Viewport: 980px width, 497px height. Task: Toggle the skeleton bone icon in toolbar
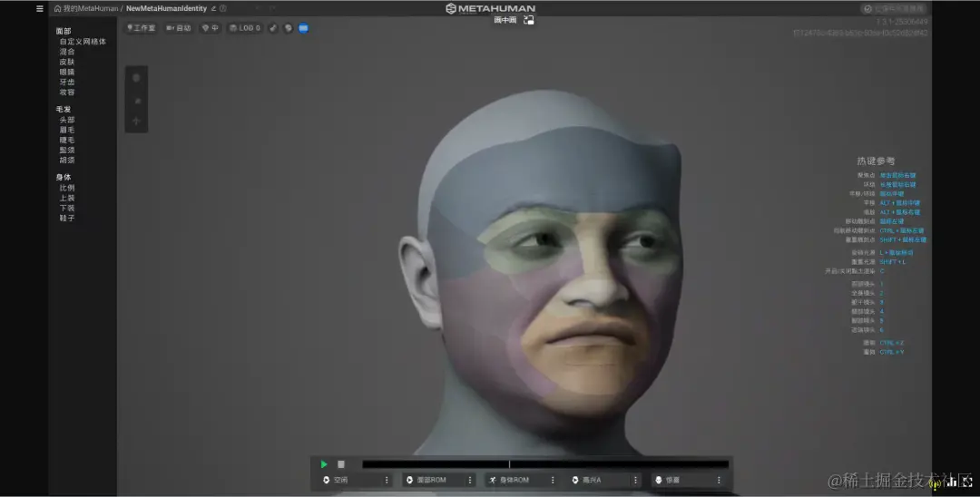273,28
